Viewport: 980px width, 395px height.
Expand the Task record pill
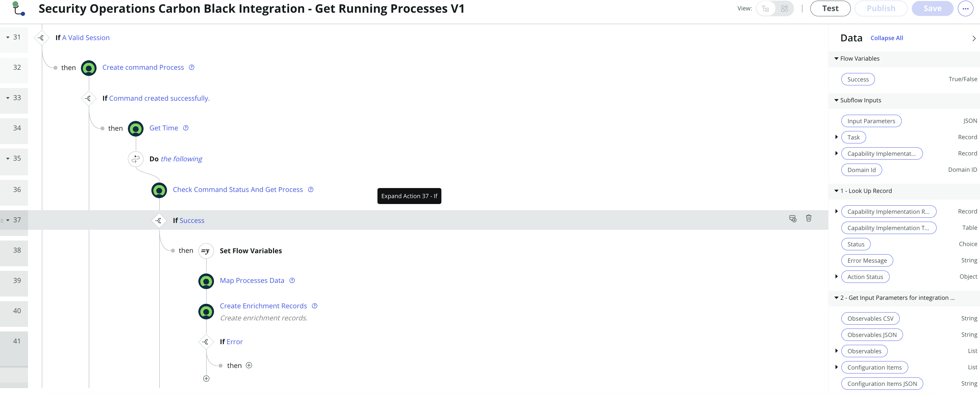tap(836, 137)
